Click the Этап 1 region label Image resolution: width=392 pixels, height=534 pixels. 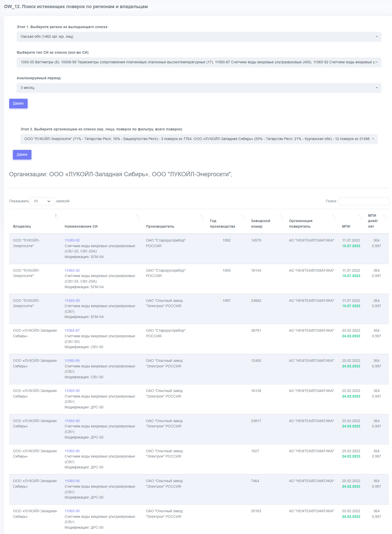tap(62, 27)
